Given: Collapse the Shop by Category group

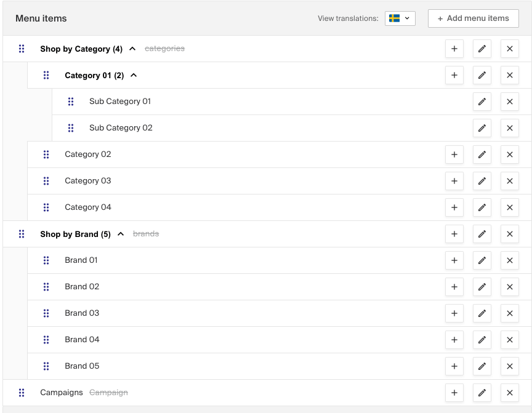Looking at the screenshot, I should (132, 49).
